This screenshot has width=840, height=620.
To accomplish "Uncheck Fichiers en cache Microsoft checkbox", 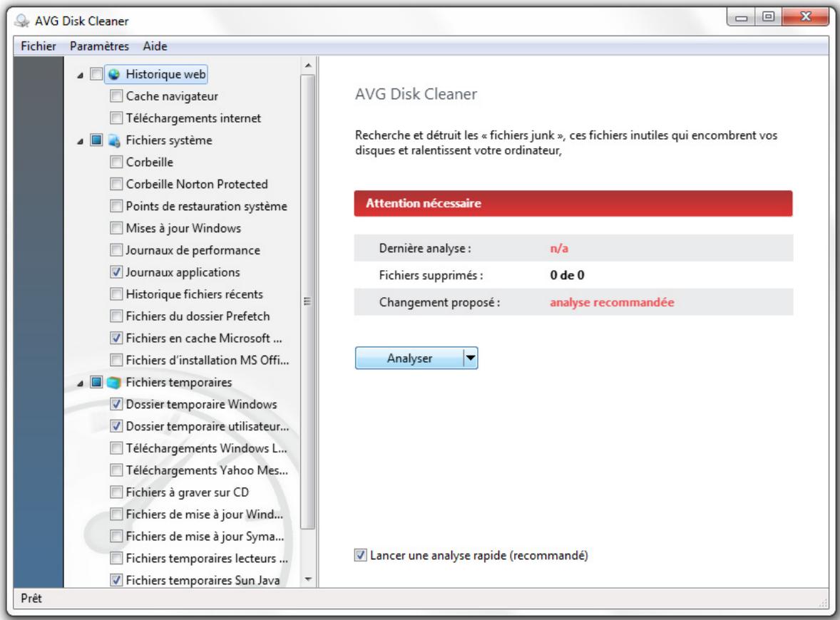I will (x=116, y=339).
